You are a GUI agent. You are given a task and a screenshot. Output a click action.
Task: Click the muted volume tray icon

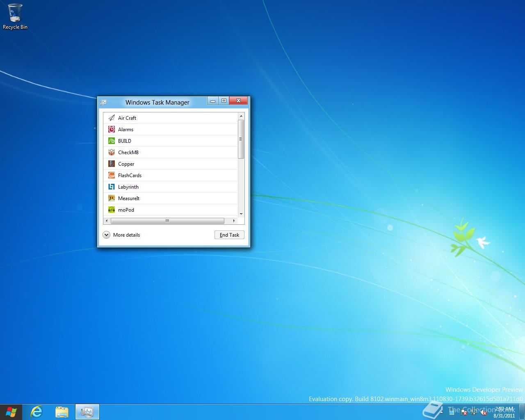pyautogui.click(x=483, y=413)
